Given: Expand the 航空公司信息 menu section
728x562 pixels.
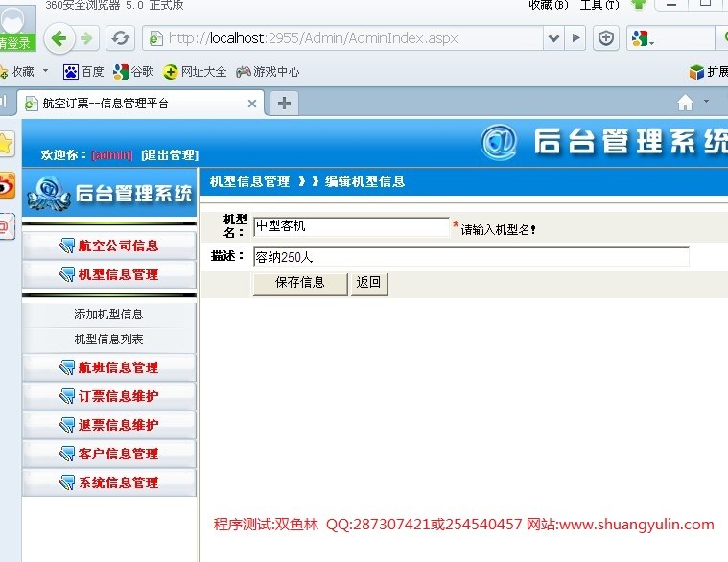Looking at the screenshot, I should click(x=109, y=246).
